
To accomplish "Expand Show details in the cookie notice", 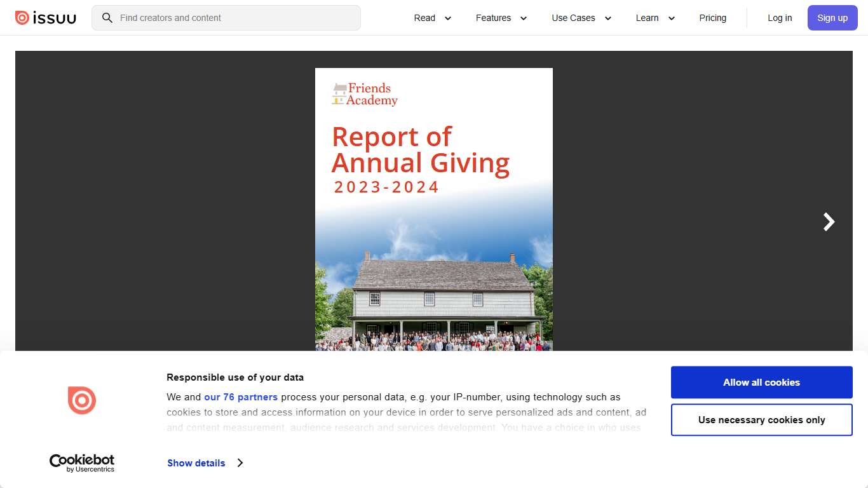I will [x=196, y=463].
